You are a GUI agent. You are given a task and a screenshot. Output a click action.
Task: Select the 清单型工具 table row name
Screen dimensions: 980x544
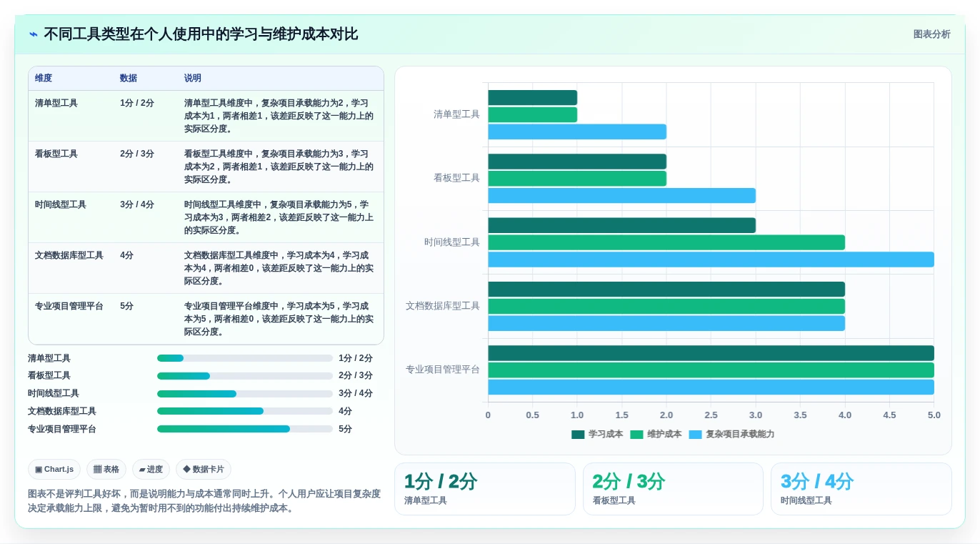(56, 103)
